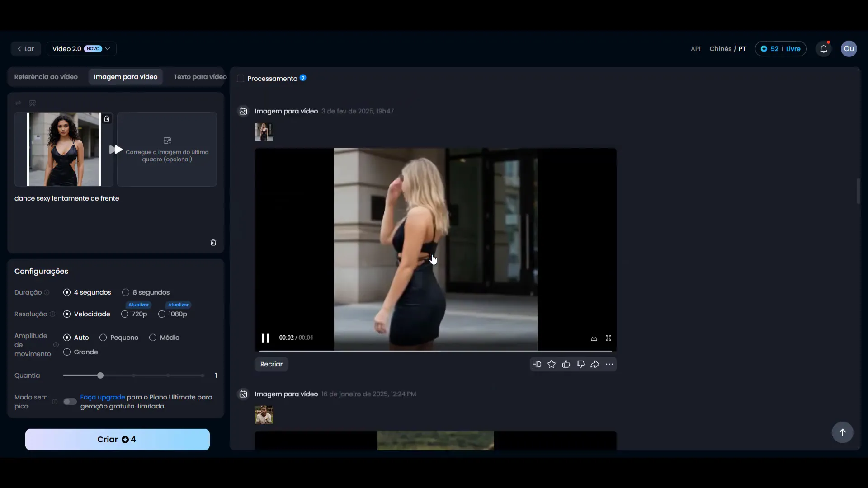
Task: Upload the last frame image
Action: pos(167,149)
